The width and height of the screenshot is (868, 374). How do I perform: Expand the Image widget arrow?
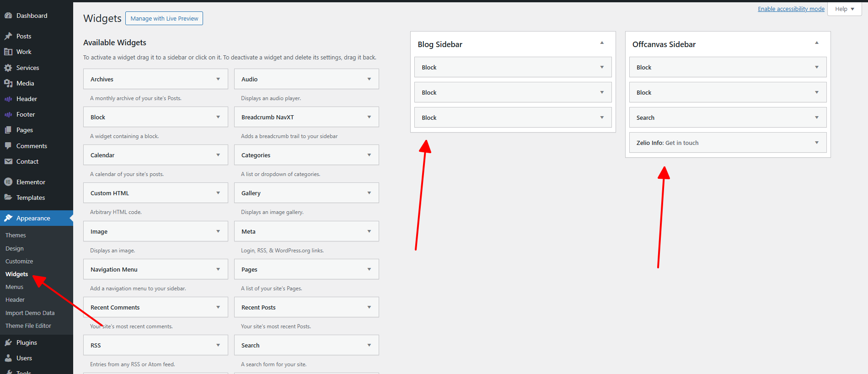click(x=218, y=231)
